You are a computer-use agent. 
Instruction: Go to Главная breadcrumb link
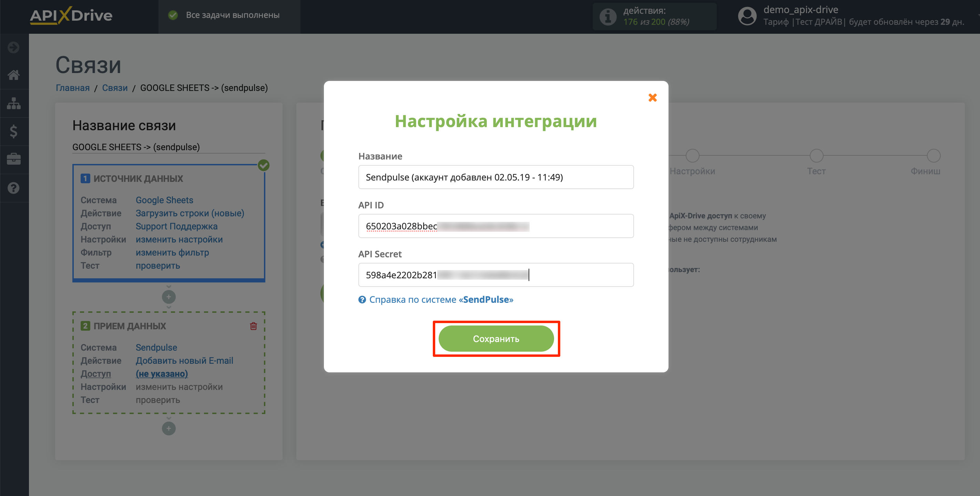(x=73, y=88)
